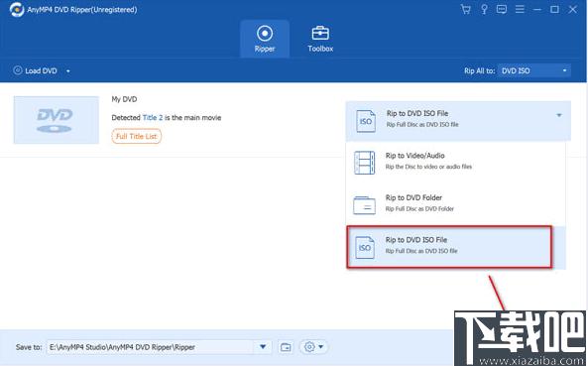The width and height of the screenshot is (588, 366).
Task: Open the output folder browse icon
Action: 286,347
